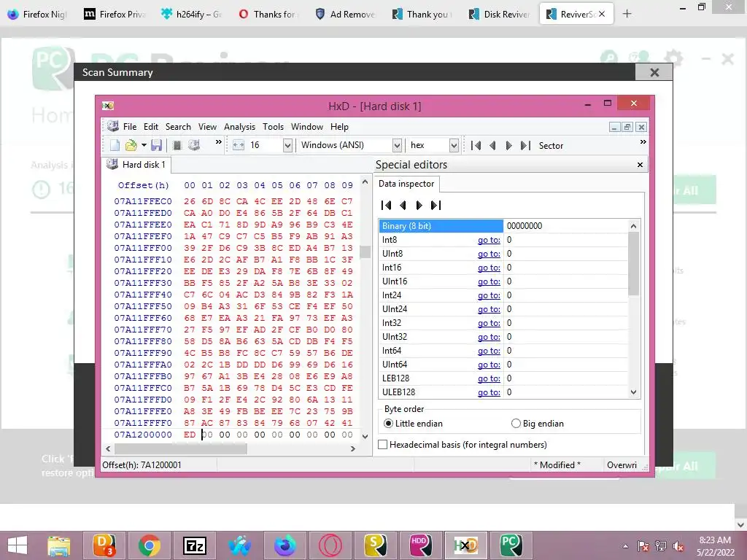The image size is (747, 560).
Task: Select the Big endian radio button
Action: tap(516, 424)
